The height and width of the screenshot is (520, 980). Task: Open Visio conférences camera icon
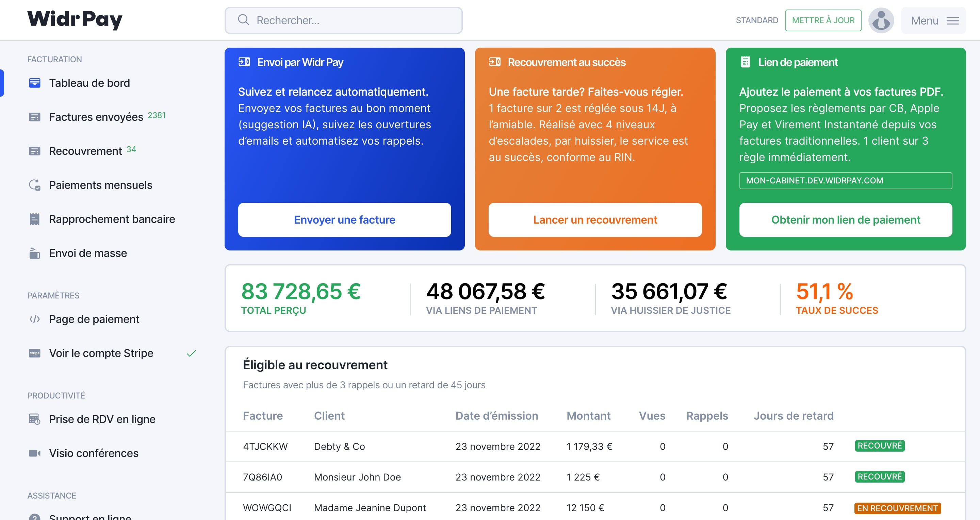tap(35, 453)
